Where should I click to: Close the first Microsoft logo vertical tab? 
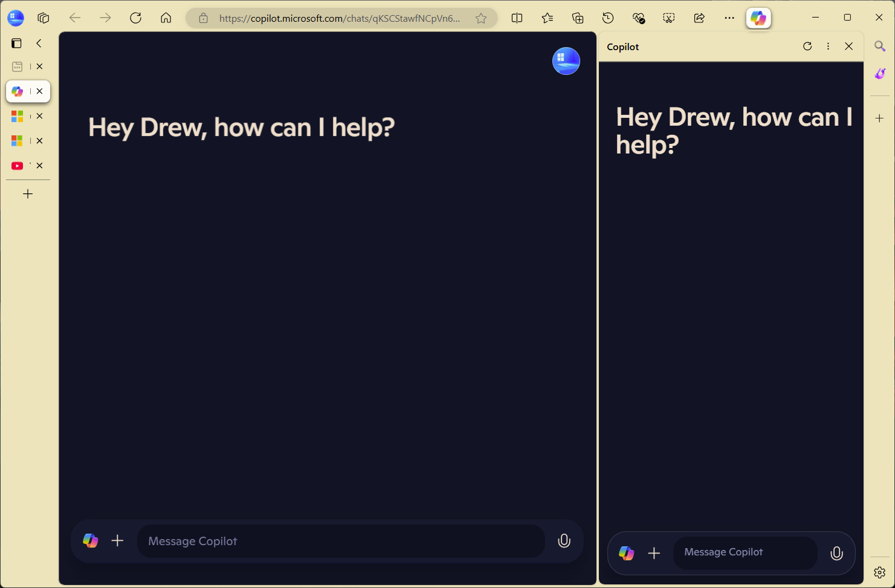click(x=39, y=116)
